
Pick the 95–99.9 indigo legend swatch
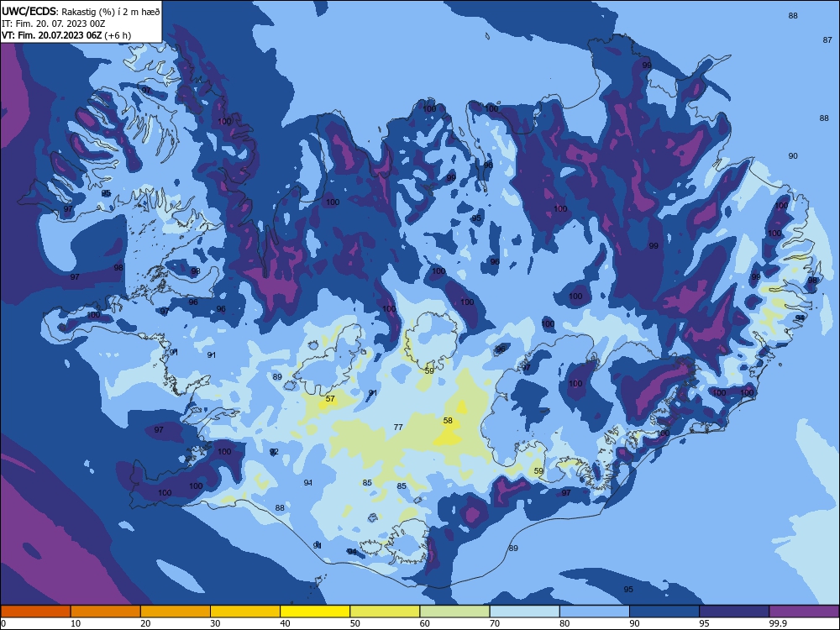734,612
